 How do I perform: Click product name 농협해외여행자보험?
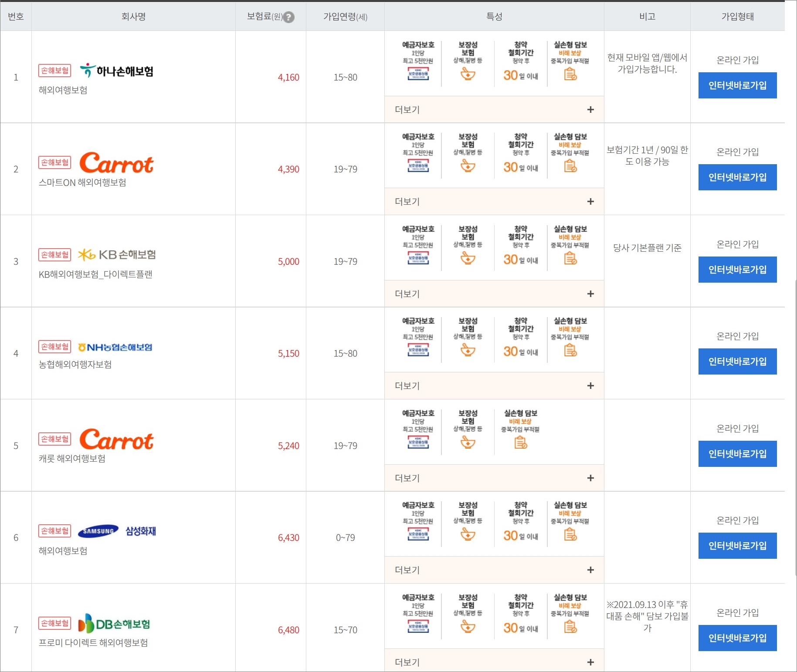click(x=75, y=365)
